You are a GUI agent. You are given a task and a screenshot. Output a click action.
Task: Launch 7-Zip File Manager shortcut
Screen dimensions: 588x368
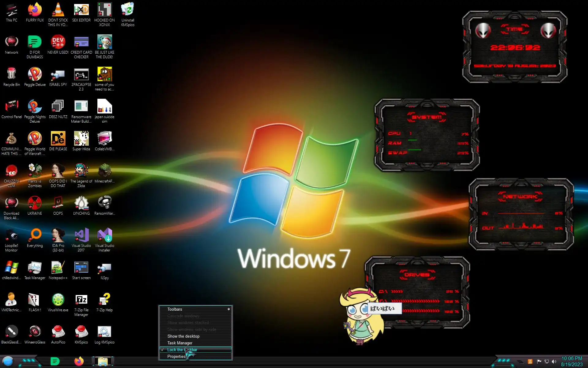point(81,300)
